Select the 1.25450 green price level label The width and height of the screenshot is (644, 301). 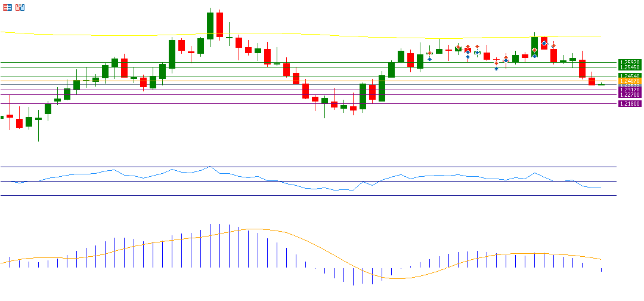click(x=630, y=67)
